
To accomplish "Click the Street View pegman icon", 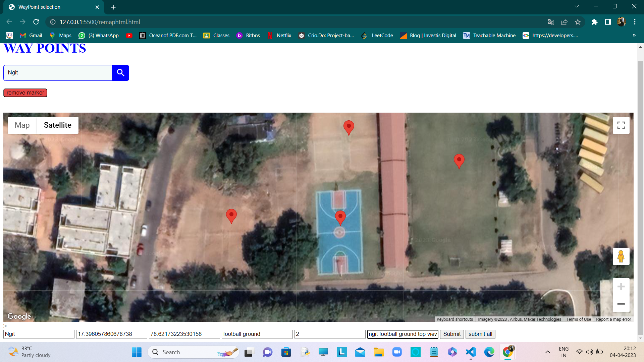I will (x=621, y=256).
